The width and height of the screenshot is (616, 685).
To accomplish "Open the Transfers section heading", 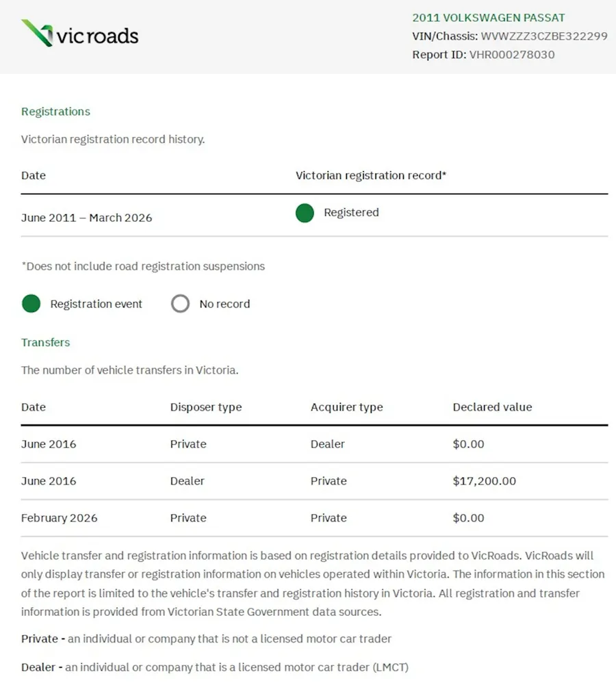I will tap(45, 342).
